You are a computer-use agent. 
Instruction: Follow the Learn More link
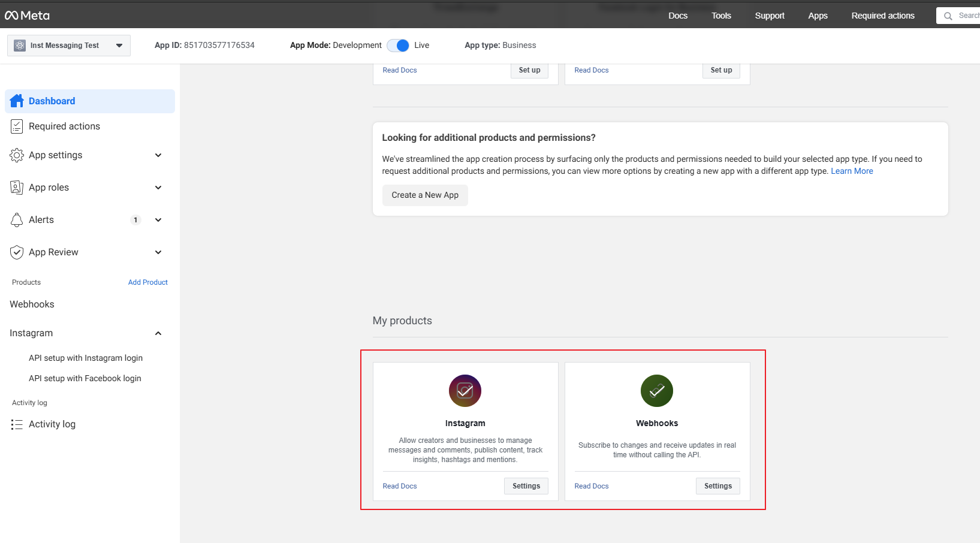(852, 171)
